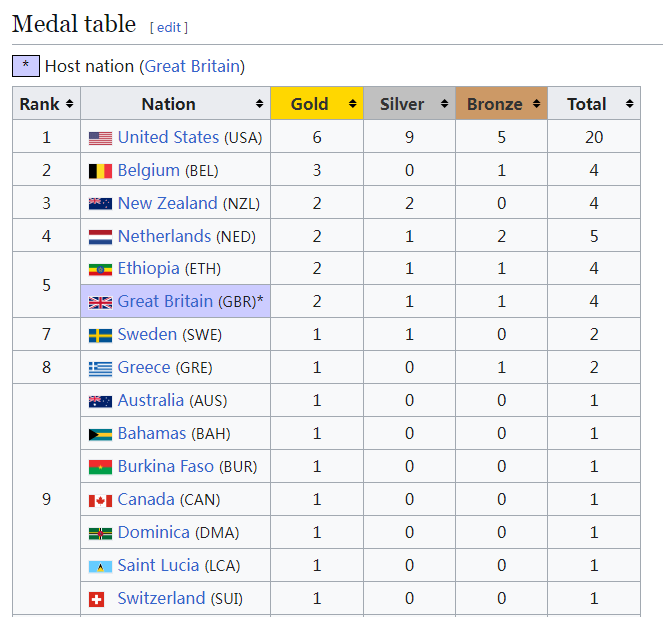663x617 pixels.
Task: Sort table by Gold column header
Action: tap(316, 104)
